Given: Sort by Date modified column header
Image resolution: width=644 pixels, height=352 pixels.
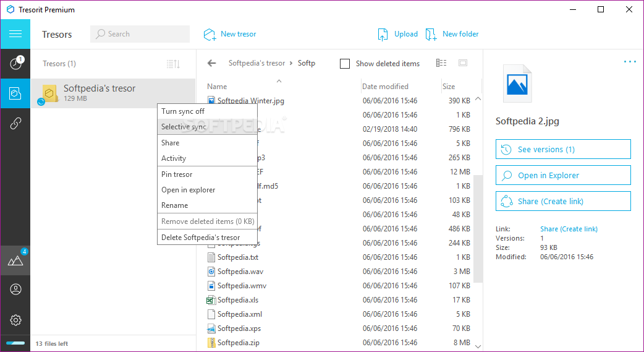Looking at the screenshot, I should 385,87.
